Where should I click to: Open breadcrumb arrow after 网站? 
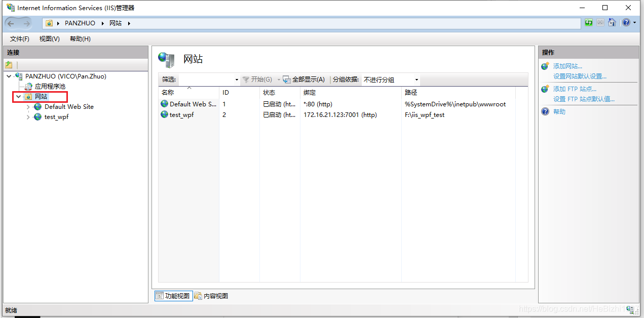[x=129, y=23]
